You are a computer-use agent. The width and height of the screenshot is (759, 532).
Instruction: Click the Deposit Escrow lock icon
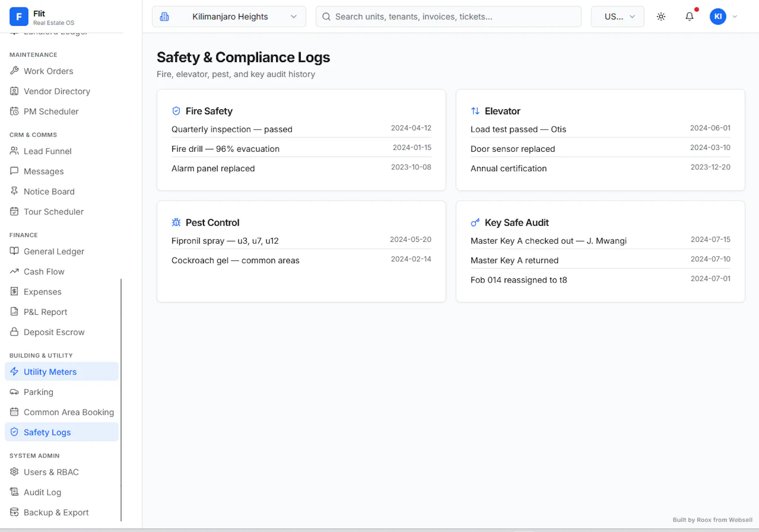pyautogui.click(x=14, y=332)
